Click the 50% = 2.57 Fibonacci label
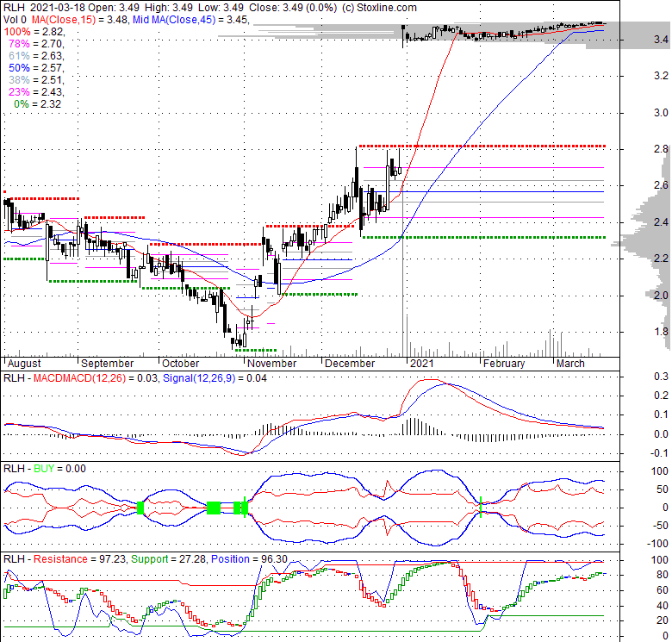 [x=36, y=68]
